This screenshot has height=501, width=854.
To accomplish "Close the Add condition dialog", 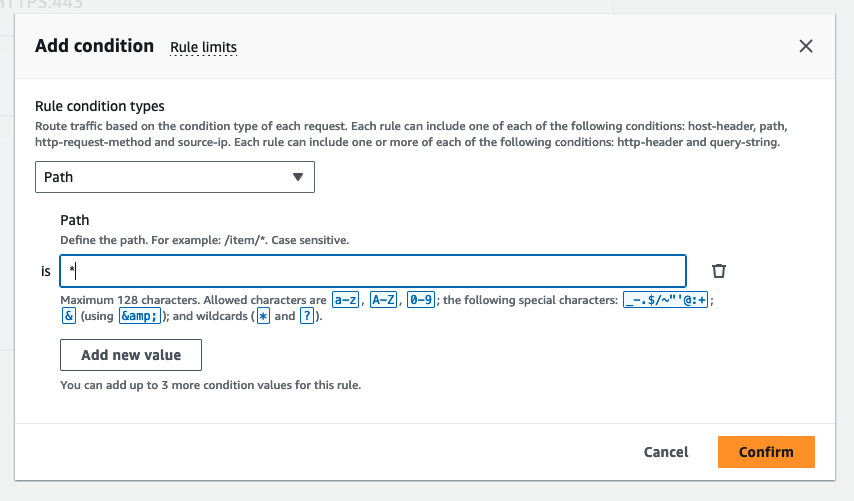I will pos(806,46).
